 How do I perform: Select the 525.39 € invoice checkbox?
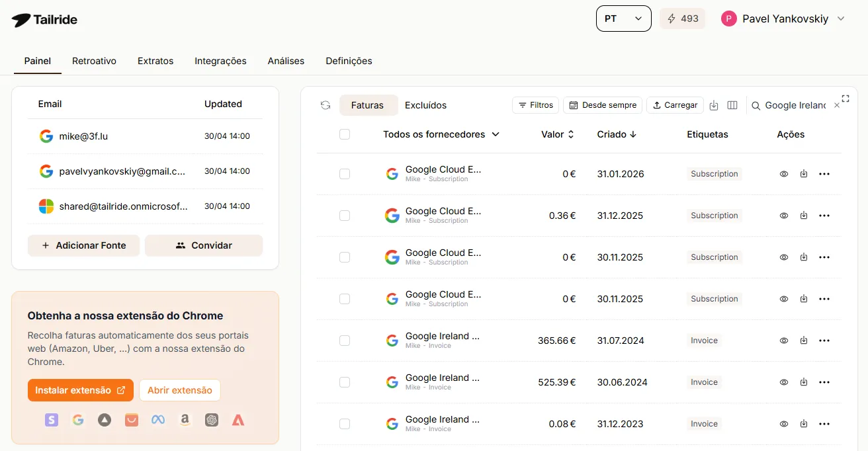345,382
